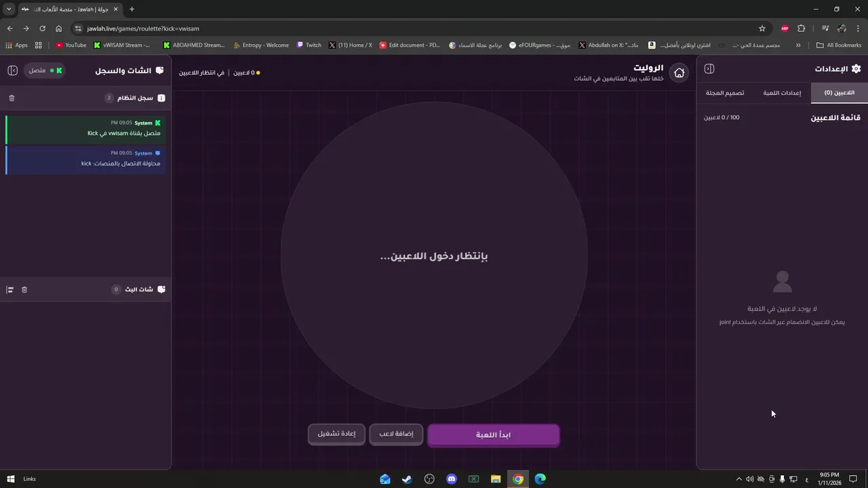Toggle the شات البث layout icon
Screen dimensions: 868x488
click(x=10, y=289)
